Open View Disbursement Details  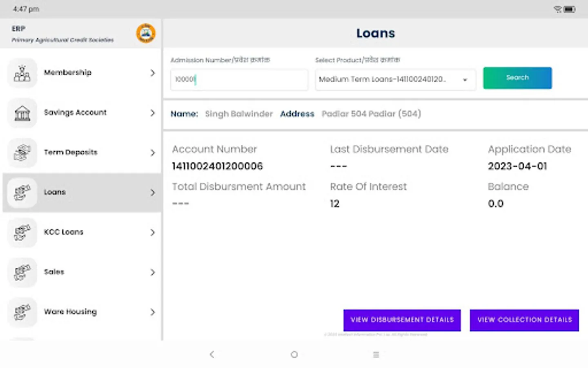(402, 320)
